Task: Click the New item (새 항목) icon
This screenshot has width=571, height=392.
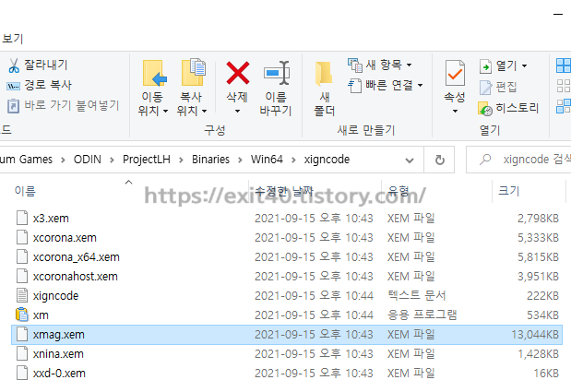Action: pyautogui.click(x=355, y=65)
